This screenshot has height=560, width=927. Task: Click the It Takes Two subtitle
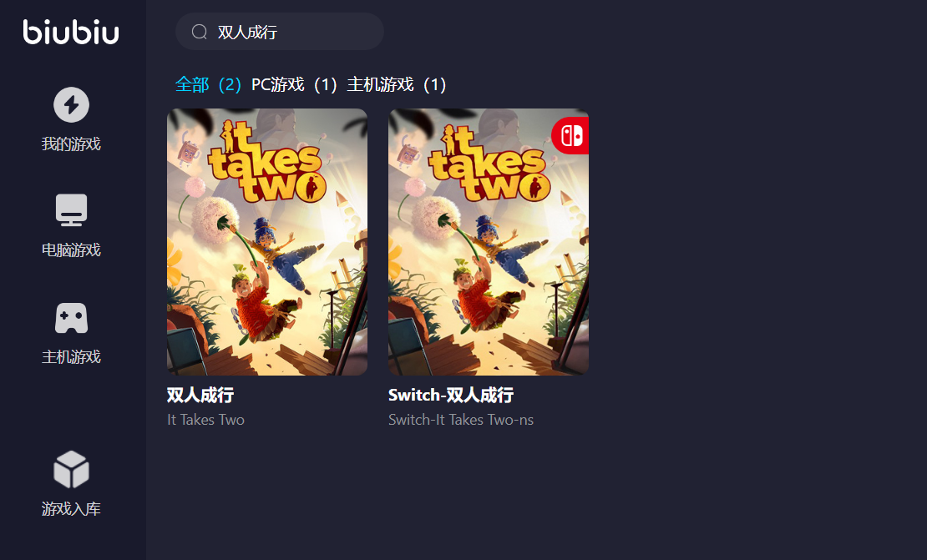coord(205,420)
